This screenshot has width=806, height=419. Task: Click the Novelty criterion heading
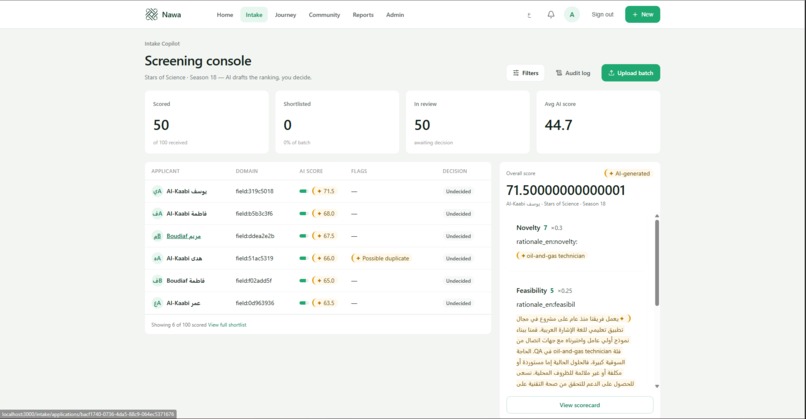(x=528, y=227)
